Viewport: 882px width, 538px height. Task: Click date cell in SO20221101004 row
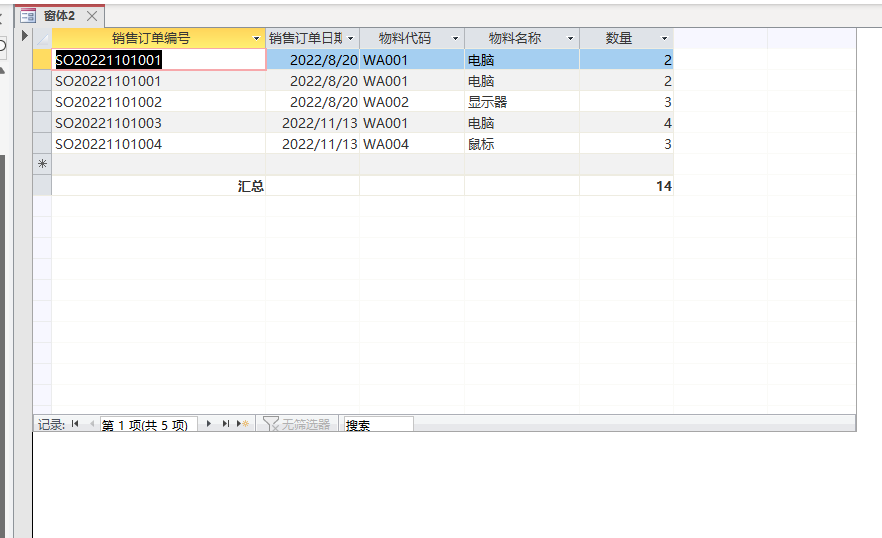(x=312, y=144)
